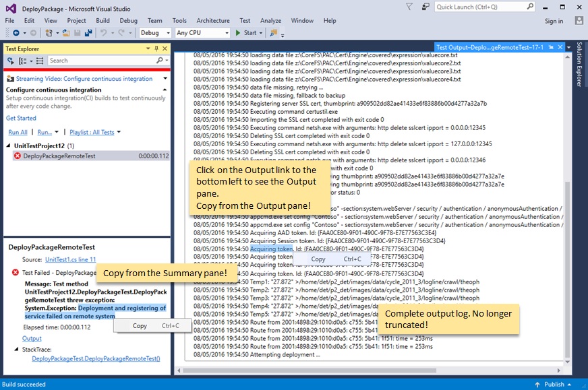This screenshot has height=390, width=588.
Task: Click the notifications flag icon in title bar
Action: click(x=409, y=6)
